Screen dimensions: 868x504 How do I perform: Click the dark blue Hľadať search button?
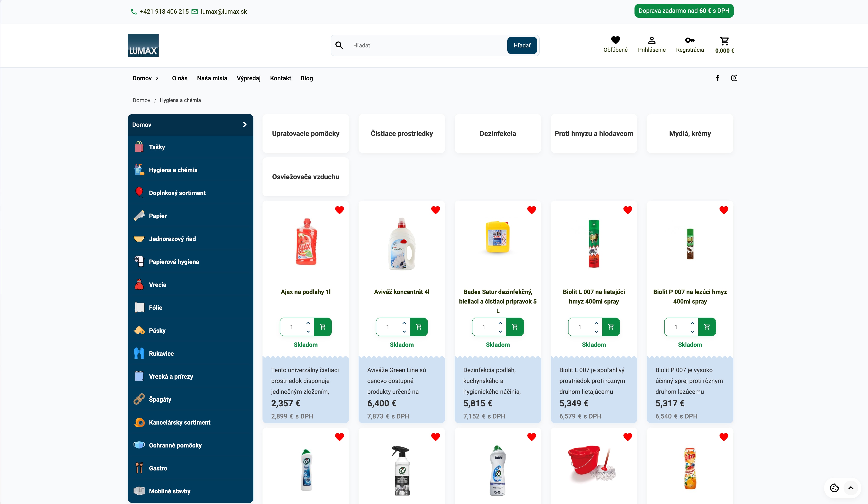pyautogui.click(x=522, y=45)
